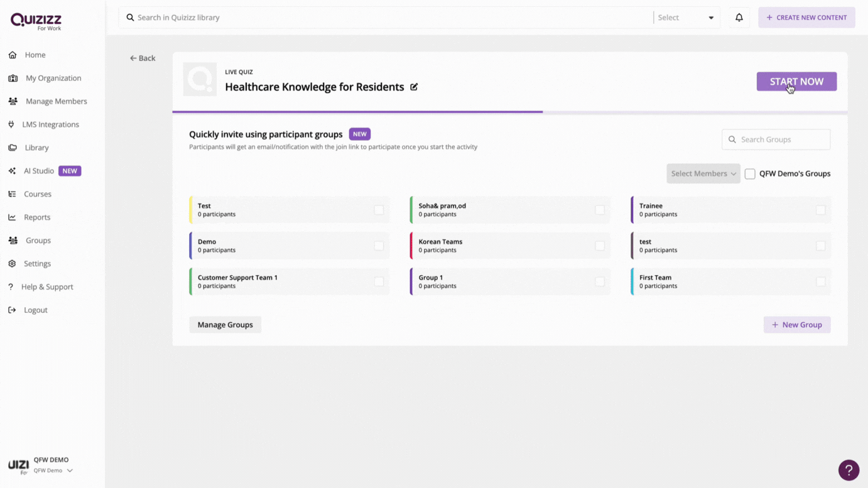Check the QFW Demo's Groups checkbox

tap(750, 174)
